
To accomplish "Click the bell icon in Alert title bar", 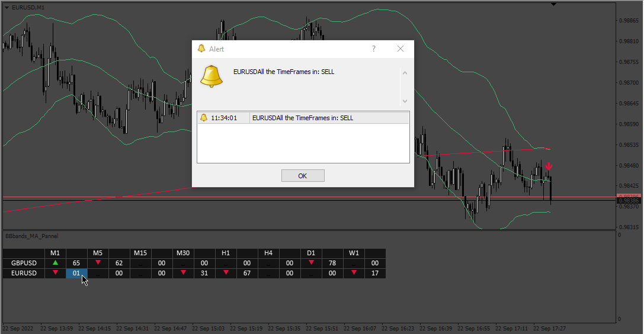I will coord(201,49).
